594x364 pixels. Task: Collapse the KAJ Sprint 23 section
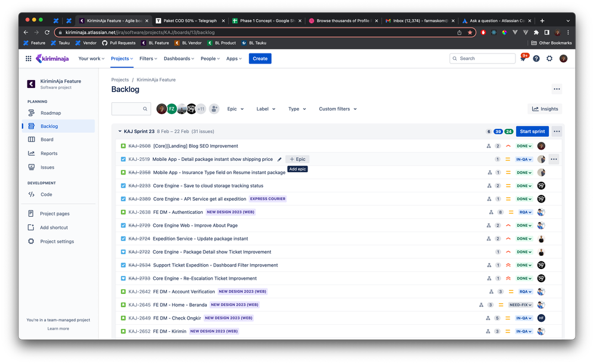pos(120,132)
